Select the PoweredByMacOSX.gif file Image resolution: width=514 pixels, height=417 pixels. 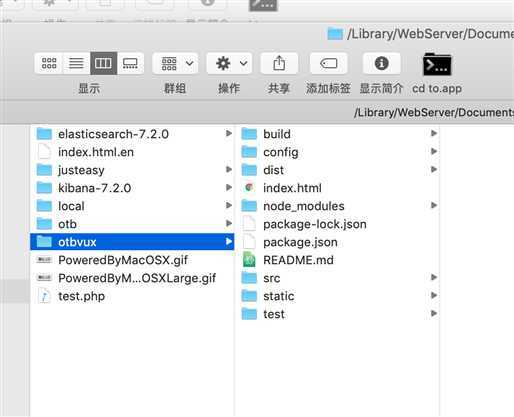(x=133, y=260)
